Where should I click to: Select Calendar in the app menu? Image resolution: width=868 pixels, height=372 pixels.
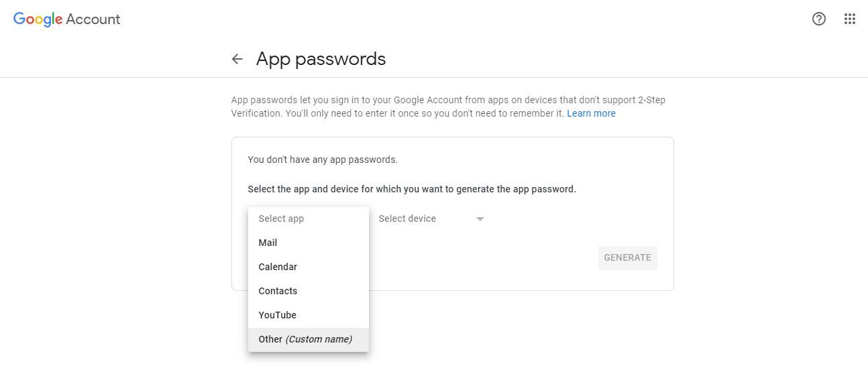278,267
